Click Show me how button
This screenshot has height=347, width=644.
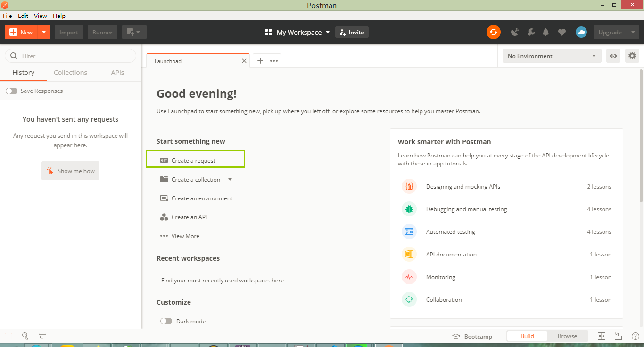click(x=70, y=171)
